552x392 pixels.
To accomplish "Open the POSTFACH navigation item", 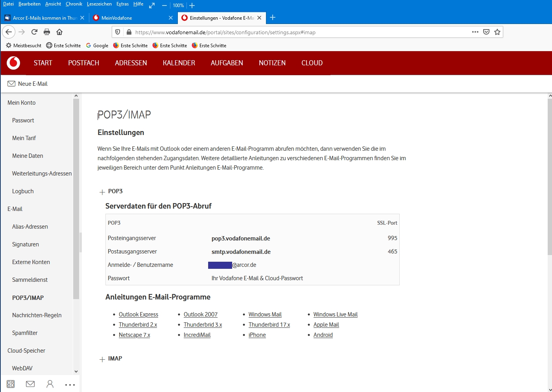I will 83,63.
